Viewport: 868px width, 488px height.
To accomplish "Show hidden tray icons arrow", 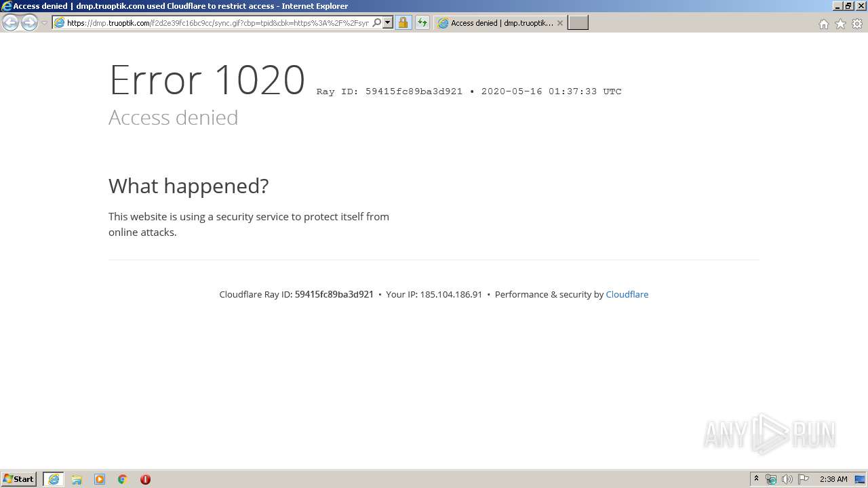I will pos(756,479).
